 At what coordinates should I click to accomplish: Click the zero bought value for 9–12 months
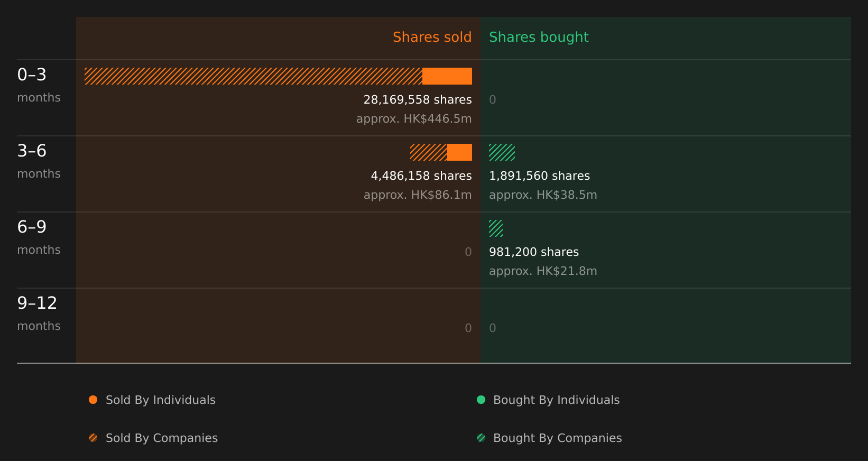493,328
